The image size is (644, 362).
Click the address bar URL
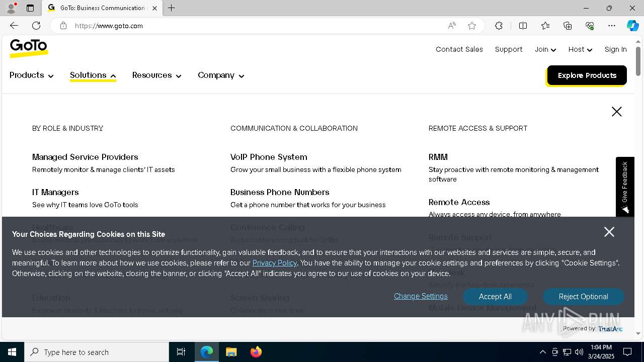[109, 26]
